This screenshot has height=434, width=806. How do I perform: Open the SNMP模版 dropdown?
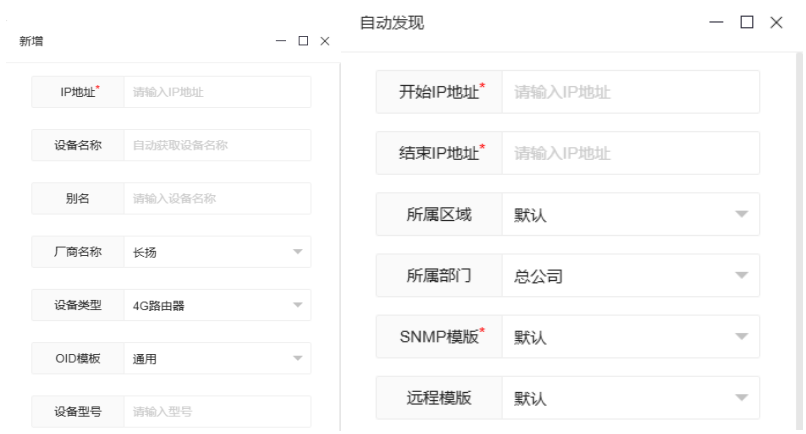(x=630, y=337)
